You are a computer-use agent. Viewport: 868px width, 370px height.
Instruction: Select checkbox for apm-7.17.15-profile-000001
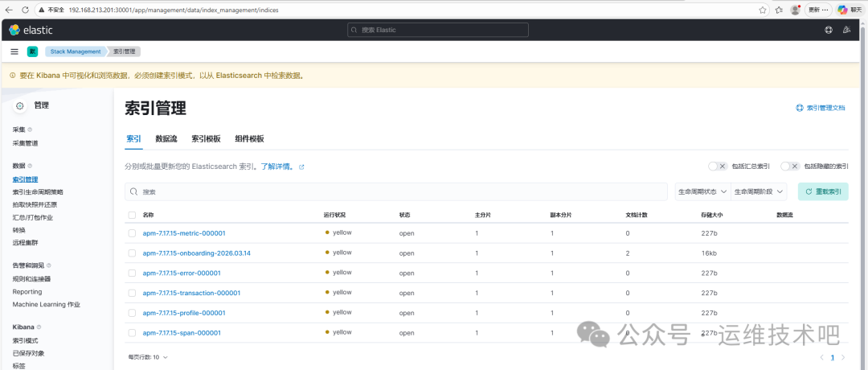(x=132, y=313)
